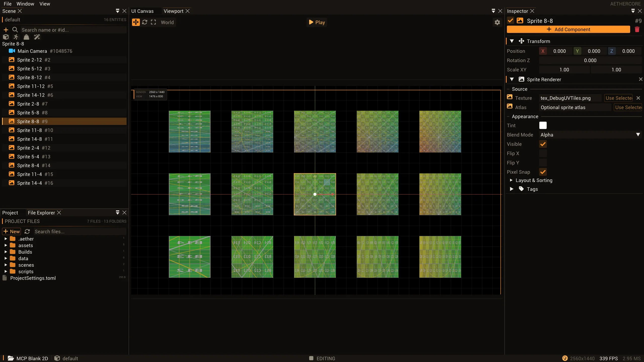Expand the .aether folder
Screen dimensions: 644x362
click(6, 239)
